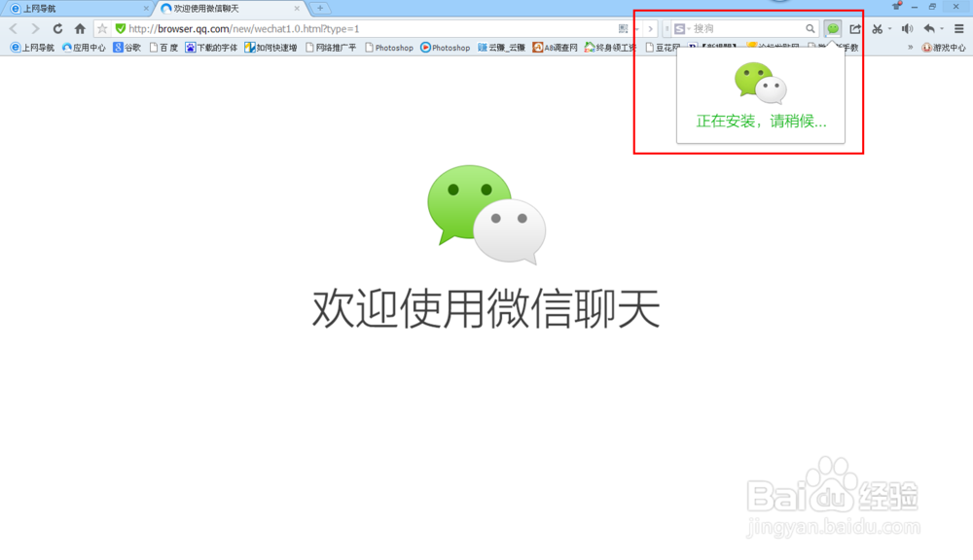This screenshot has width=973, height=560.
Task: Open a new tab
Action: tap(320, 9)
